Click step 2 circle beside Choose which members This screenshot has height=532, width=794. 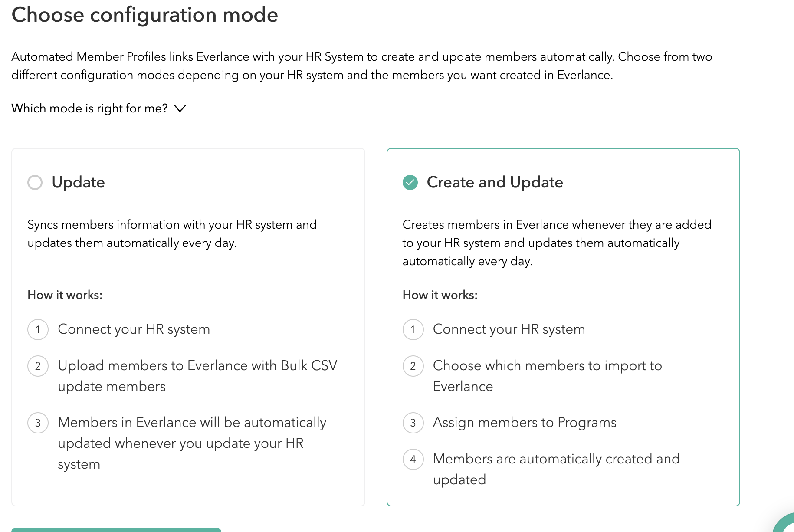point(413,366)
